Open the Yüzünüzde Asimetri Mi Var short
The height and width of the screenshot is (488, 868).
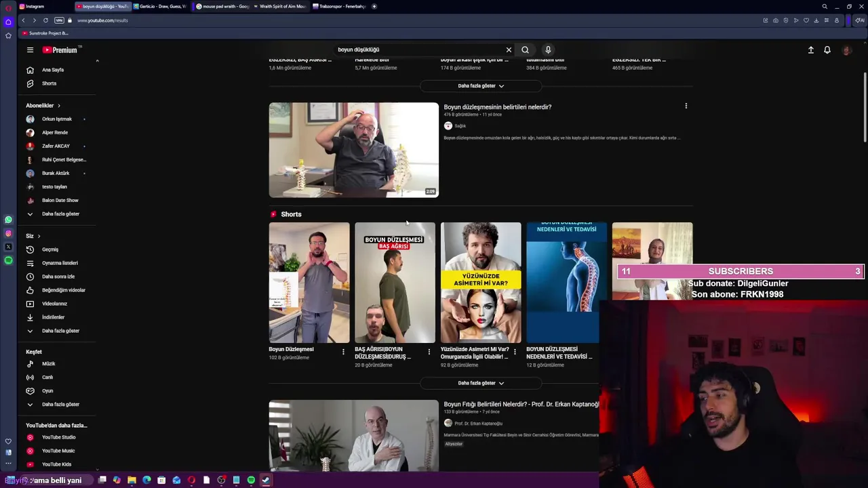[481, 283]
